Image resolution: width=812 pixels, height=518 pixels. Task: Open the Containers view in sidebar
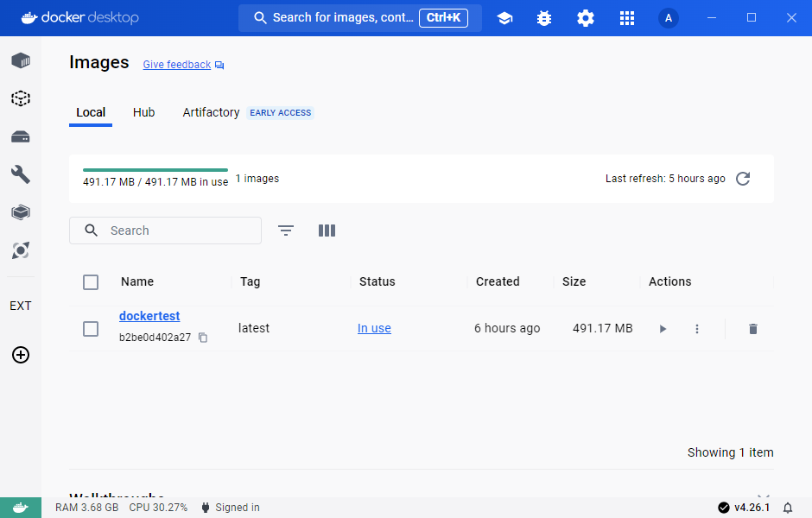[21, 60]
